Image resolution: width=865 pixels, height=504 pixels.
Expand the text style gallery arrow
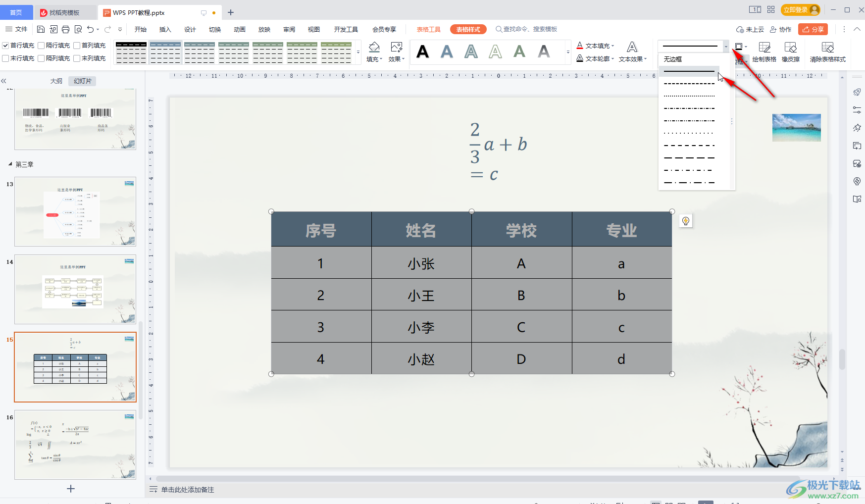568,52
